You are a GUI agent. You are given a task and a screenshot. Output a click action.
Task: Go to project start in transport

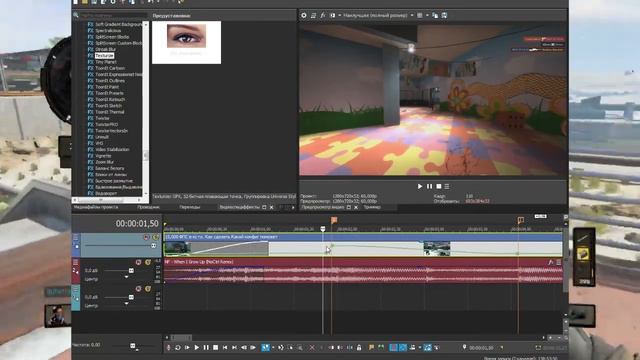pos(225,347)
